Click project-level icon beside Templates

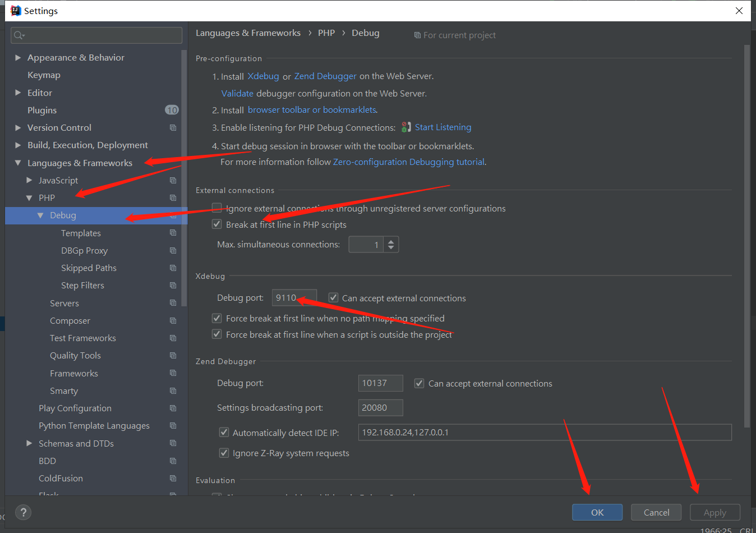(173, 233)
